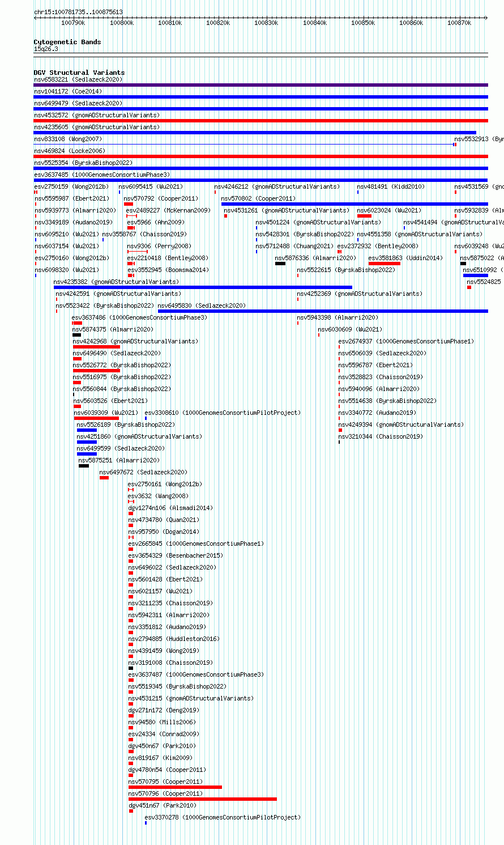Select esv2674937 (1000GenomesConsortiumPhase1) label
The image size is (504, 845).
pyautogui.click(x=406, y=341)
